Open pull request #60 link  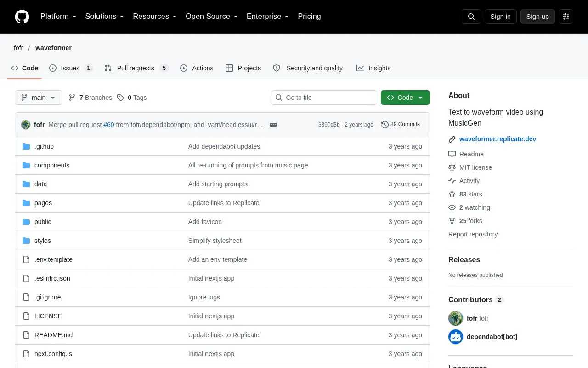pos(108,125)
